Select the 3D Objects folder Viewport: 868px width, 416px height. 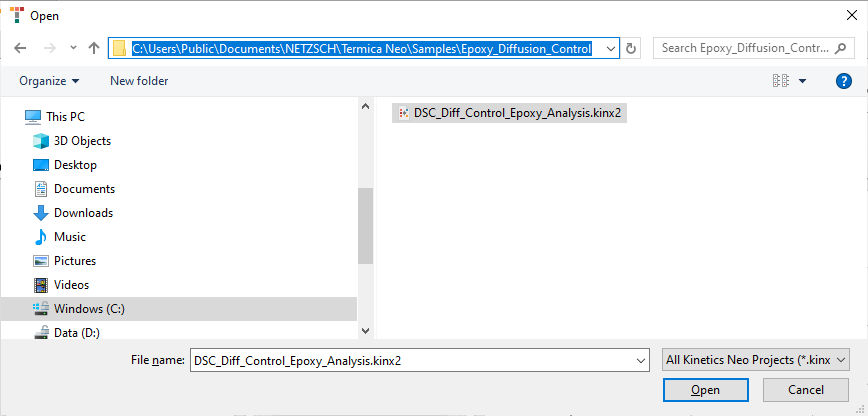point(82,141)
